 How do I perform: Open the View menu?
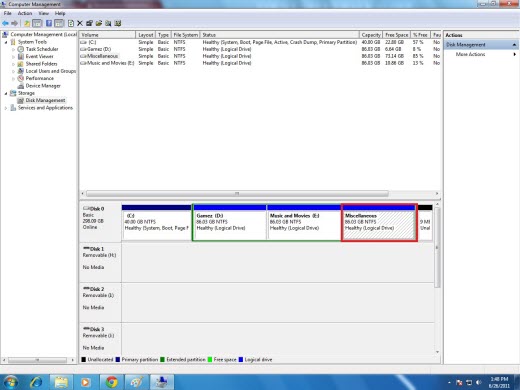(x=43, y=13)
